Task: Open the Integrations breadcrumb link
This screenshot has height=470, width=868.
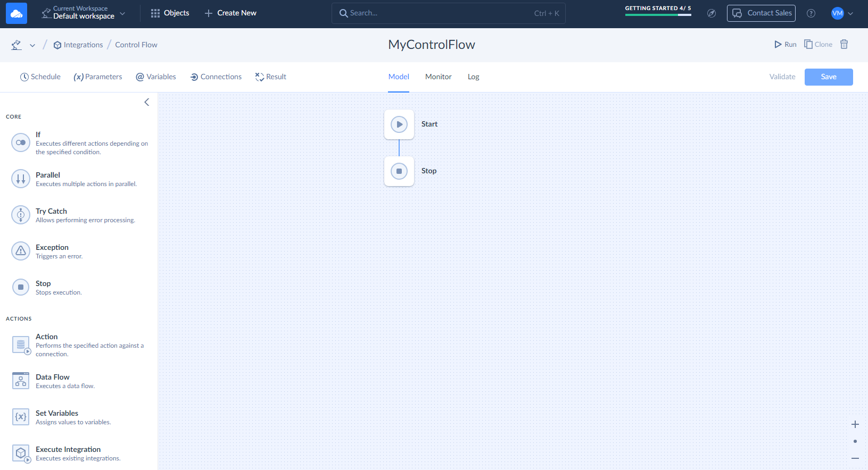Action: pyautogui.click(x=83, y=45)
